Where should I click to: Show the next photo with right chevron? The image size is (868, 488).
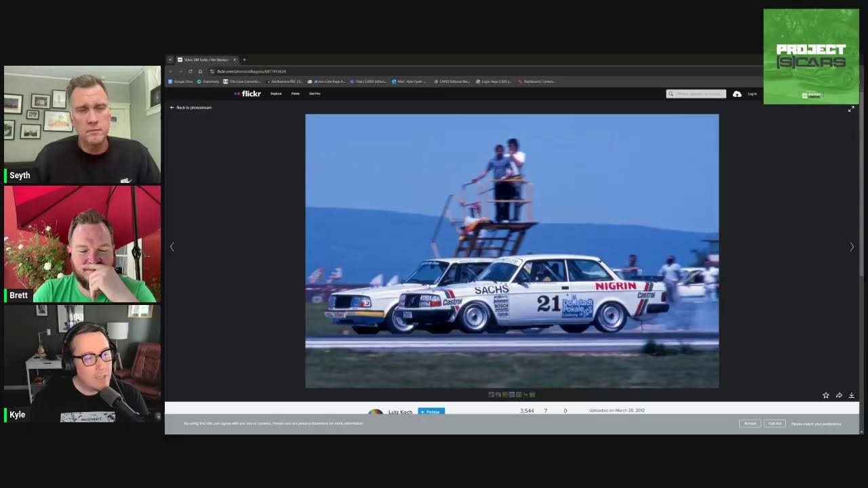[x=852, y=247]
